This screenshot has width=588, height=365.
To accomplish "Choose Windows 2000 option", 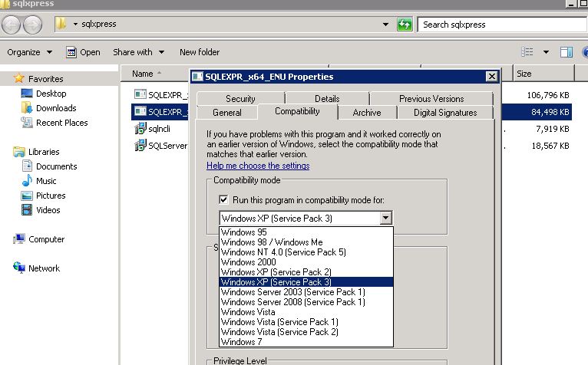I will pos(306,262).
